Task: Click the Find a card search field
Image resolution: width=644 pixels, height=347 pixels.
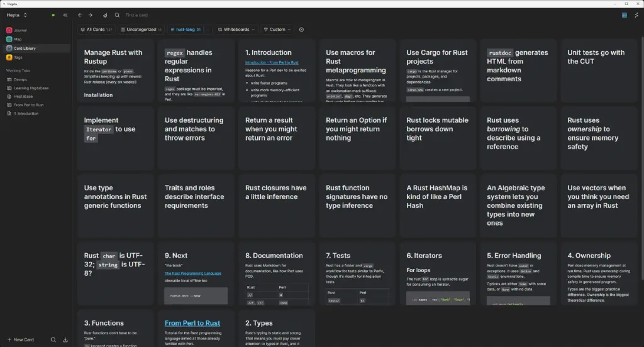Action: pyautogui.click(x=136, y=15)
